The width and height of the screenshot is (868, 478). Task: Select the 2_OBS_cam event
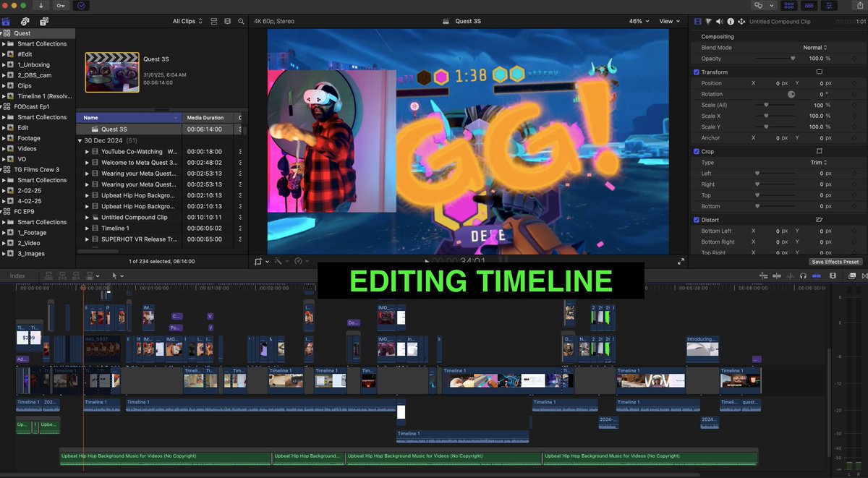click(35, 75)
